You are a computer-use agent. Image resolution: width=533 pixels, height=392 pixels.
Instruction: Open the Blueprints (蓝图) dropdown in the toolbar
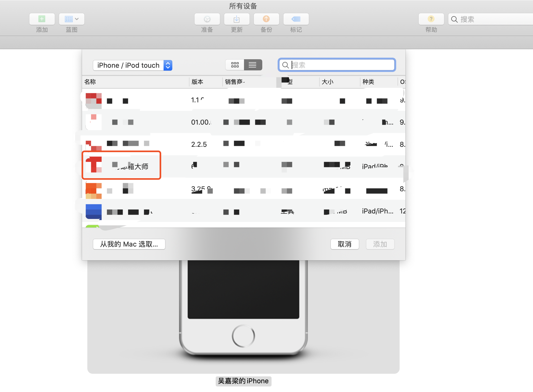71,19
